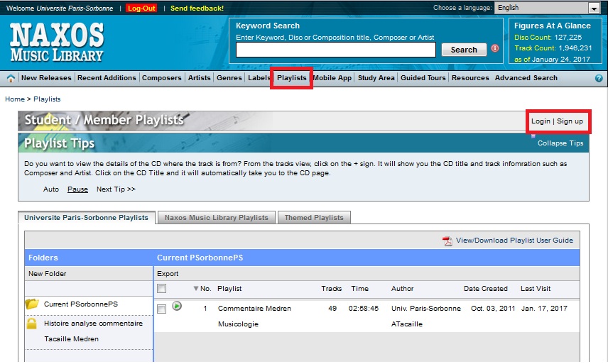This screenshot has height=364, width=608.
Task: Click the locked Histoire analyse commentaire folder icon
Action: 32,324
